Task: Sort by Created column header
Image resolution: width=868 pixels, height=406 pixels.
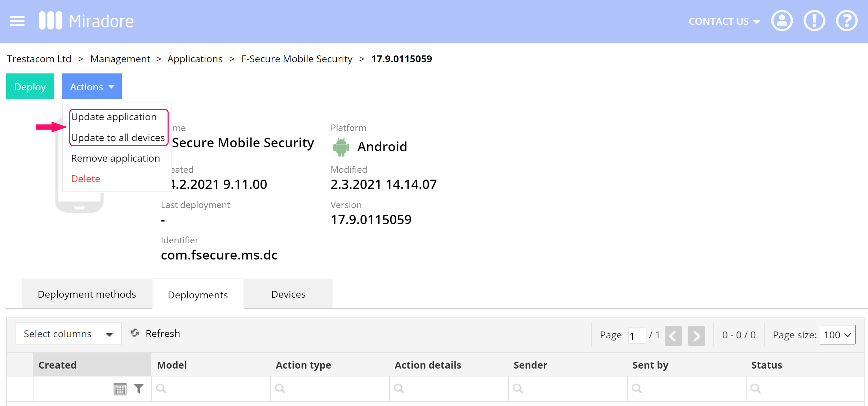Action: (92, 365)
